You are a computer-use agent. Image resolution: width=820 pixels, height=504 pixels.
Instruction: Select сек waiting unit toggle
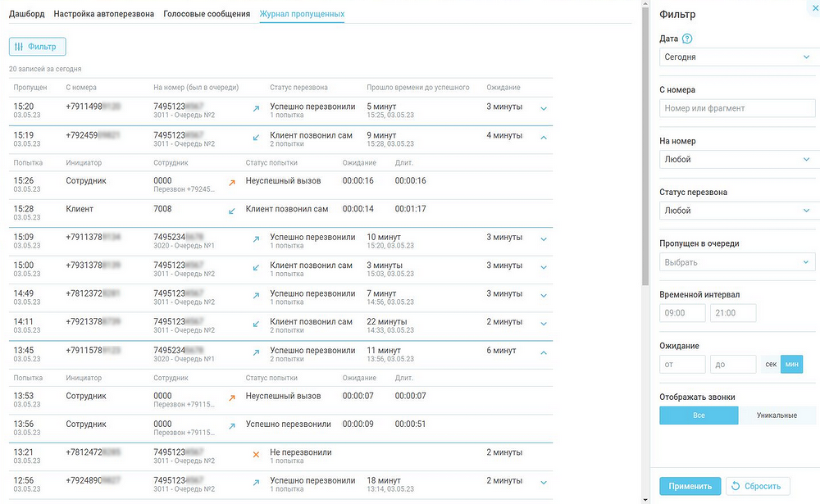click(771, 365)
